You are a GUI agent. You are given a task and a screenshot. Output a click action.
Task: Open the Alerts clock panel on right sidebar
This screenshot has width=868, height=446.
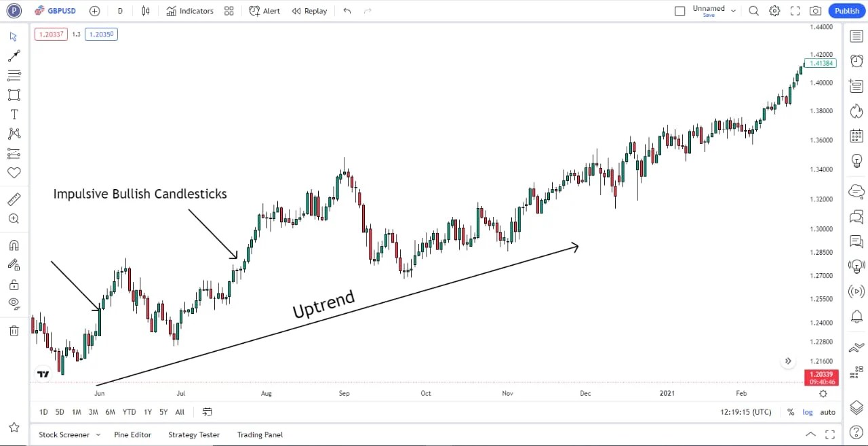(x=856, y=60)
